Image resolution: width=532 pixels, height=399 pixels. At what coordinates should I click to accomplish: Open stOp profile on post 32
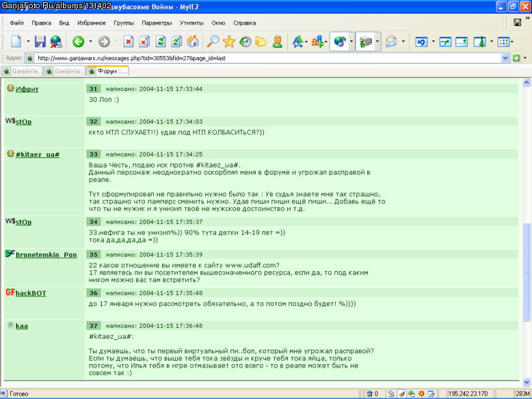[23, 122]
